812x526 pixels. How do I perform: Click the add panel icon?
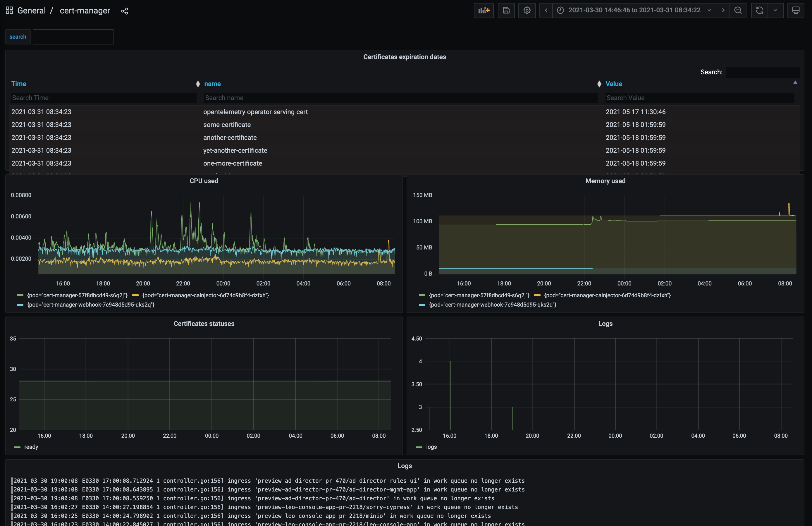(x=484, y=10)
